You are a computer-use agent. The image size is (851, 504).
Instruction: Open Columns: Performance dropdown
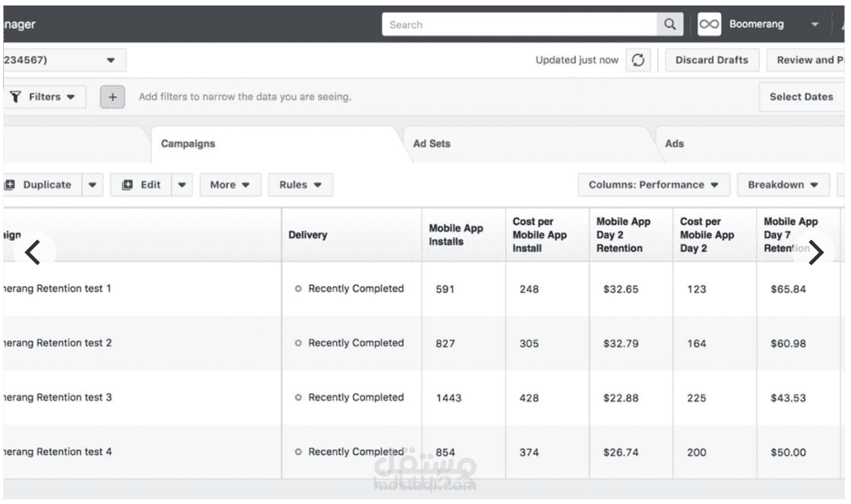coord(653,185)
